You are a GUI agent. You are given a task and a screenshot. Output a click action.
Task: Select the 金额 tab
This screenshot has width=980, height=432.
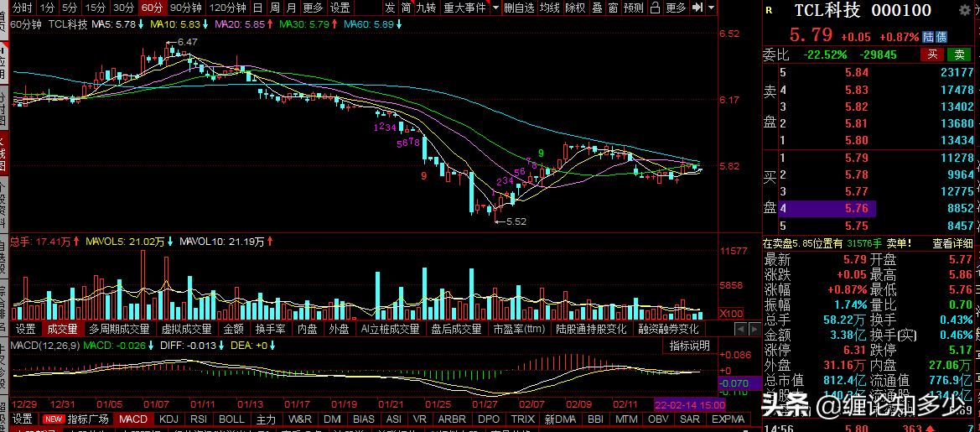[x=234, y=329]
